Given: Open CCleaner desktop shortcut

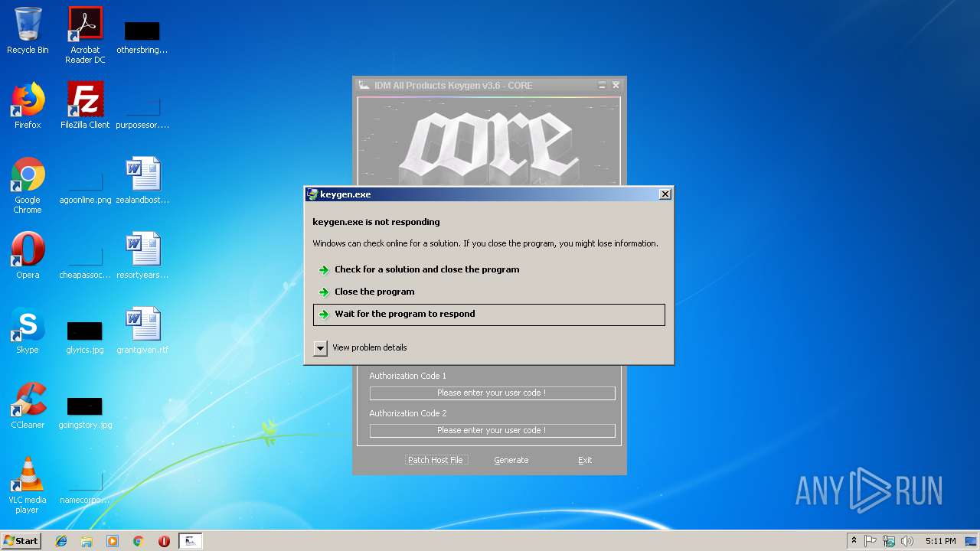Looking at the screenshot, I should 28,406.
